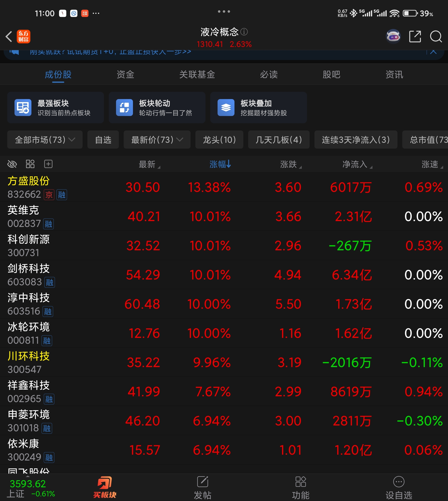Switch to 股吧 tab
The height and width of the screenshot is (501, 448).
[x=331, y=74]
